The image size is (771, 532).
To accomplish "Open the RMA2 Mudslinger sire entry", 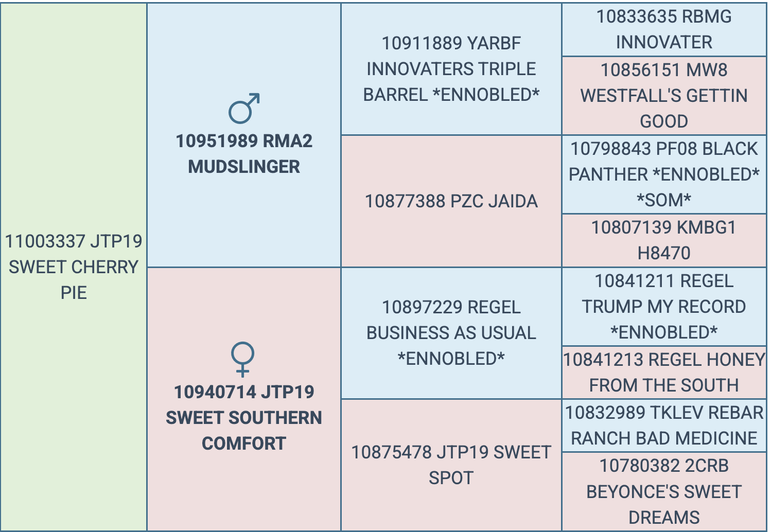I will 244,154.
